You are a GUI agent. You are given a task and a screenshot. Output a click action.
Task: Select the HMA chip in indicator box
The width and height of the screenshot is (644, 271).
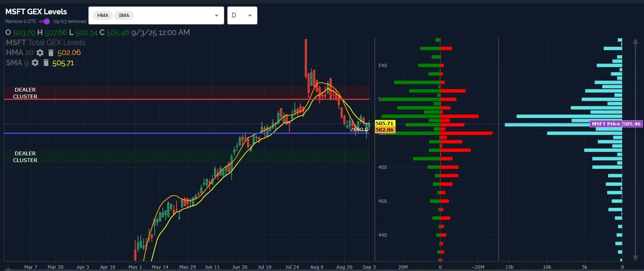(x=103, y=15)
